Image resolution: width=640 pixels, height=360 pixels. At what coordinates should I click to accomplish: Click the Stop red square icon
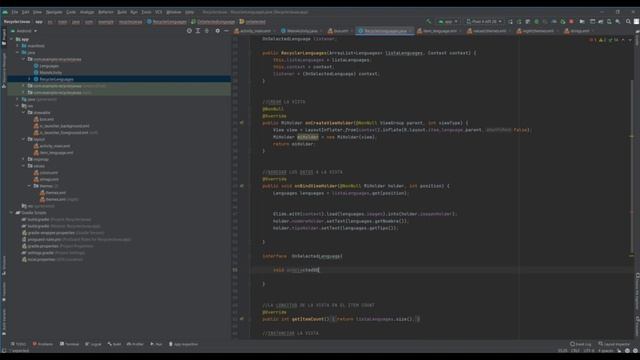pos(571,22)
